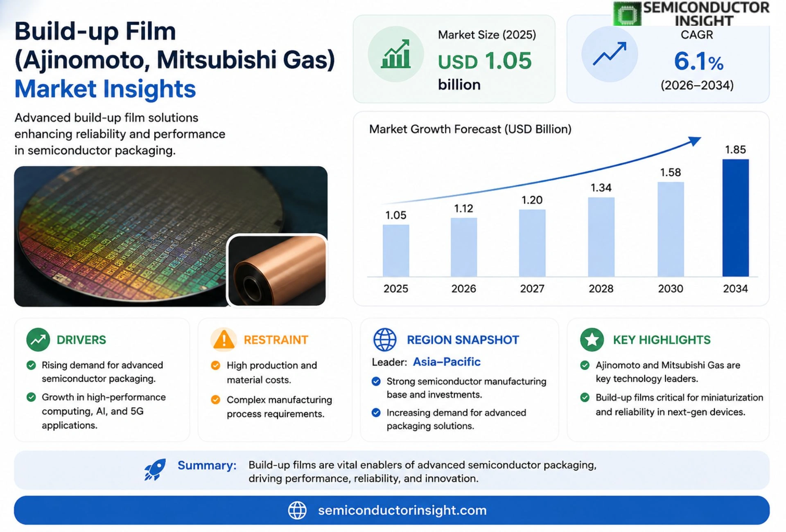Click the green Drivers trending-up icon

coord(38,340)
